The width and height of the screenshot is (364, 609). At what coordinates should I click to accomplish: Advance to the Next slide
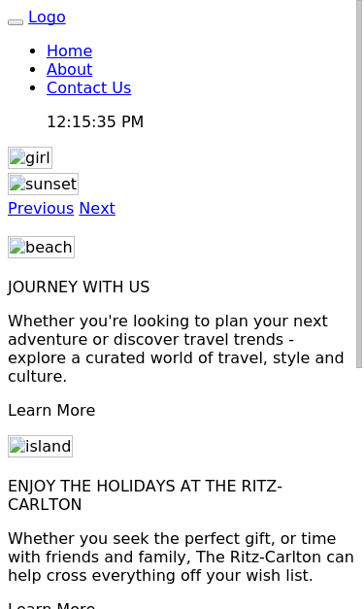coord(97,209)
